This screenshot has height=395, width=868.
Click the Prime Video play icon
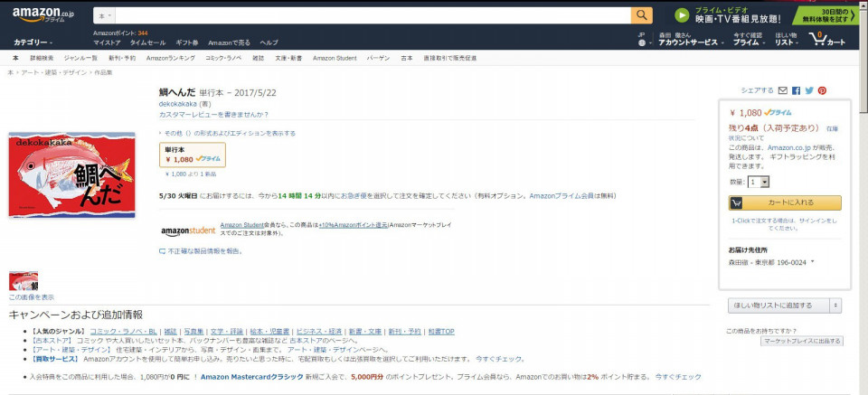pyautogui.click(x=682, y=15)
